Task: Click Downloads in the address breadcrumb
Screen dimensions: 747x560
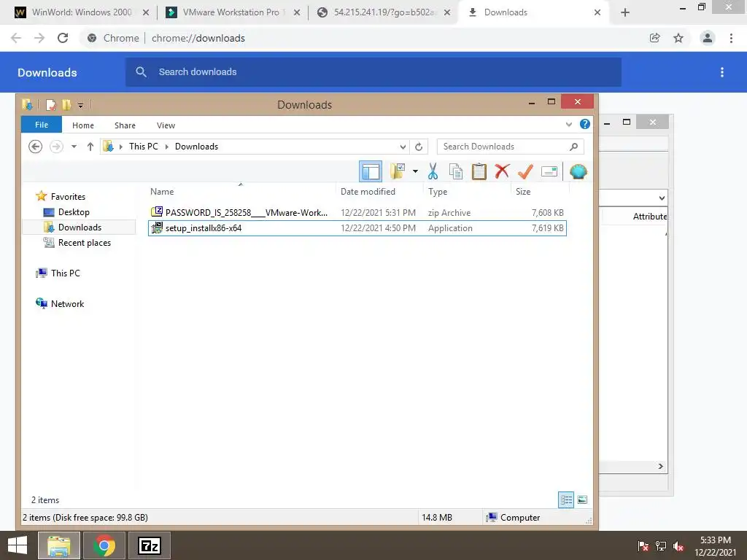Action: point(196,147)
